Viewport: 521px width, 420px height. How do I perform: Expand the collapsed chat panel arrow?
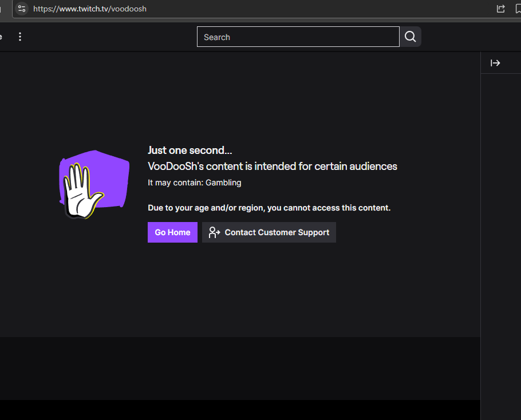click(495, 63)
